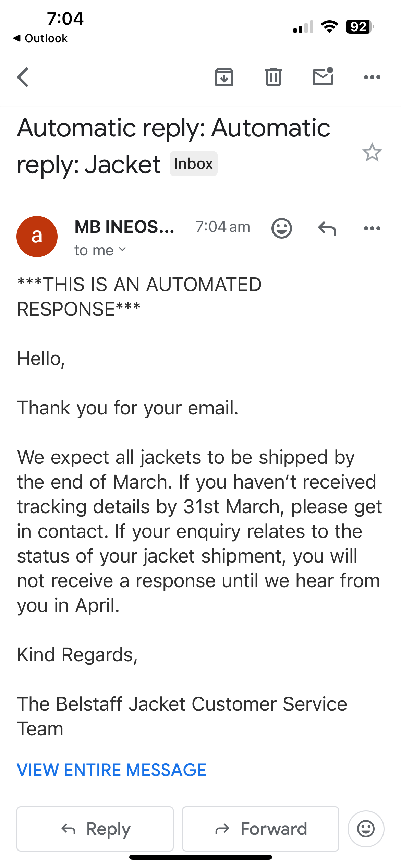Tap the Inbox label chip
This screenshot has width=401, height=868.
click(193, 164)
